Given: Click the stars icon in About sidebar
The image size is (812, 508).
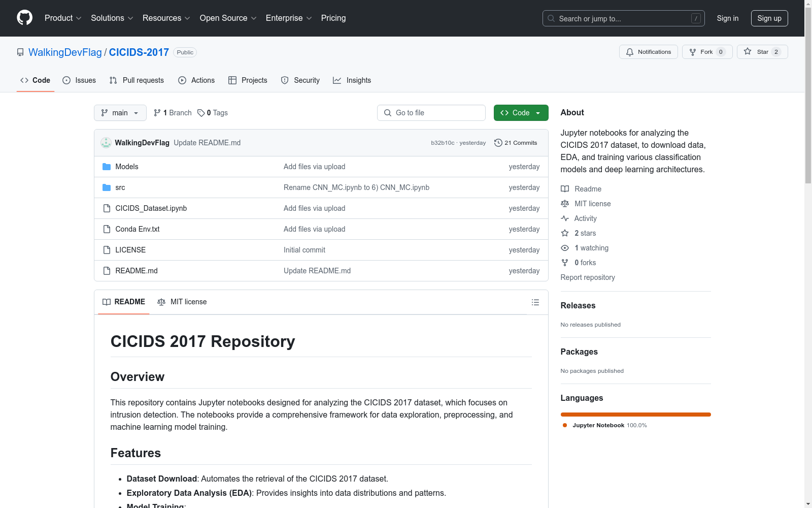Looking at the screenshot, I should click(565, 233).
